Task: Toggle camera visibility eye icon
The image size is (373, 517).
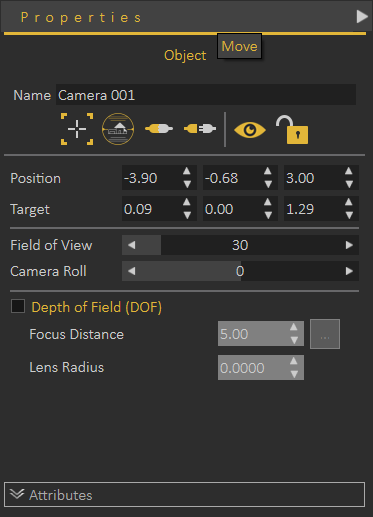Action: [250, 130]
